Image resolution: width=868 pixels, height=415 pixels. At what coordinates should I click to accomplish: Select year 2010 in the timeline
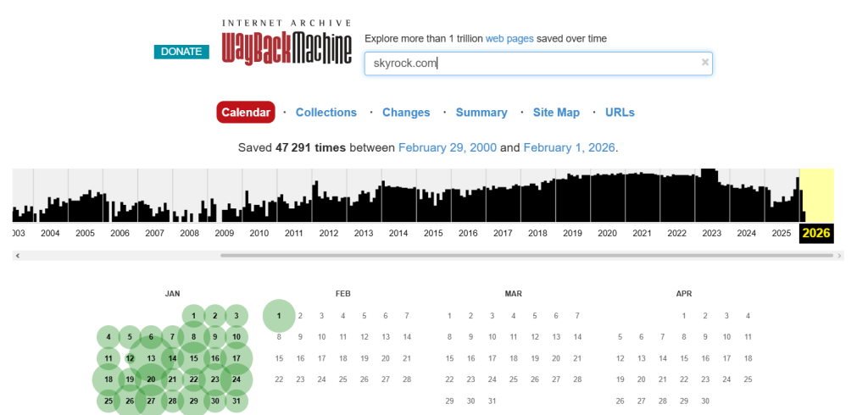coord(259,234)
